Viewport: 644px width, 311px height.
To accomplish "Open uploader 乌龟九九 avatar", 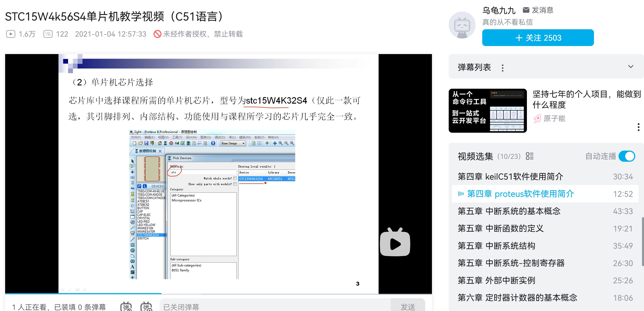I will pyautogui.click(x=462, y=25).
